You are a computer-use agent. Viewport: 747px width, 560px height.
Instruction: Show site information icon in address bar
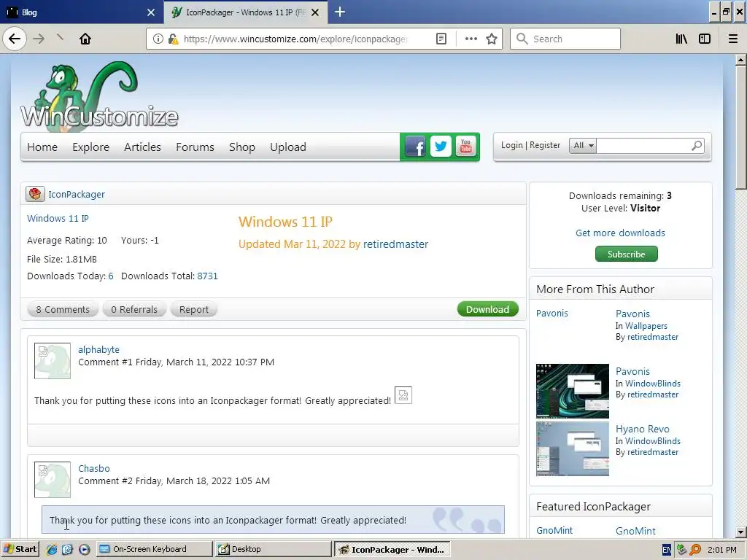pos(158,39)
